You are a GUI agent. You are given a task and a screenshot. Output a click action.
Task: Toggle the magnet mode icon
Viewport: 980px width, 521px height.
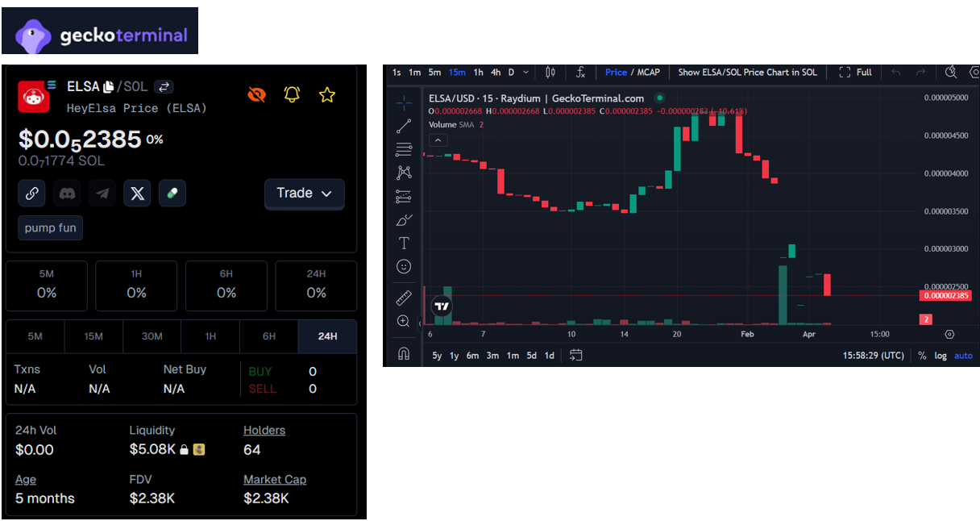coord(404,354)
